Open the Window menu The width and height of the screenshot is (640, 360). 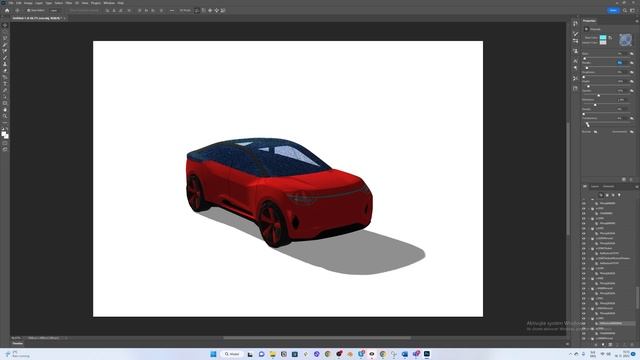pyautogui.click(x=109, y=3)
